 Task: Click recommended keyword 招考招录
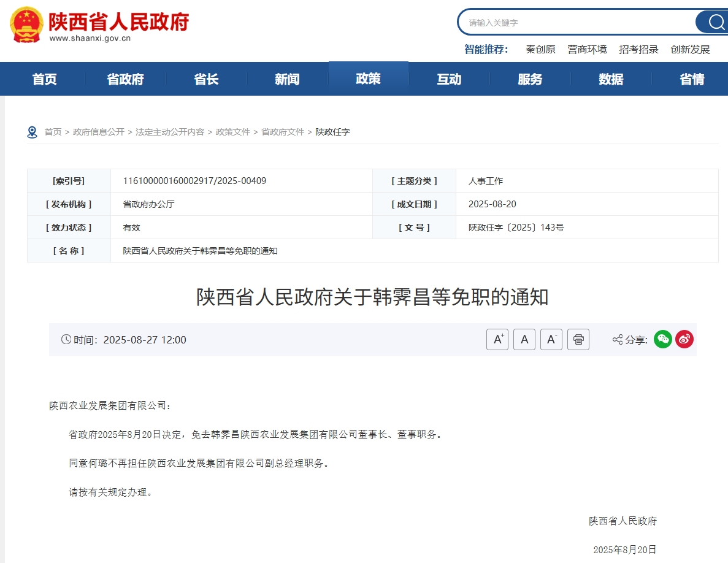pyautogui.click(x=638, y=49)
